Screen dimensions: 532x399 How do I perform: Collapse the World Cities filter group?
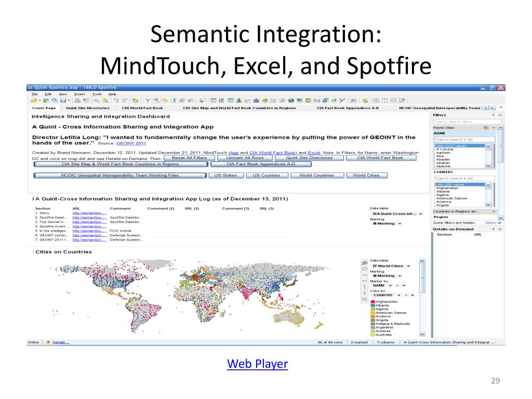pos(494,128)
